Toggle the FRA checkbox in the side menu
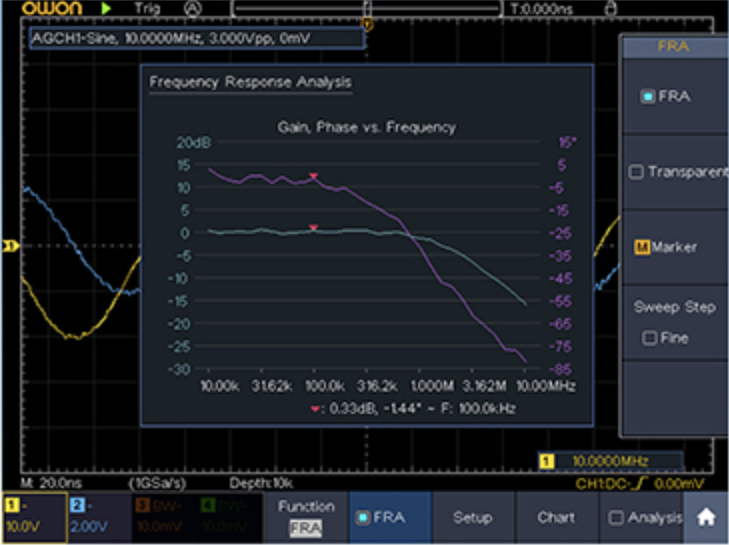 [647, 96]
